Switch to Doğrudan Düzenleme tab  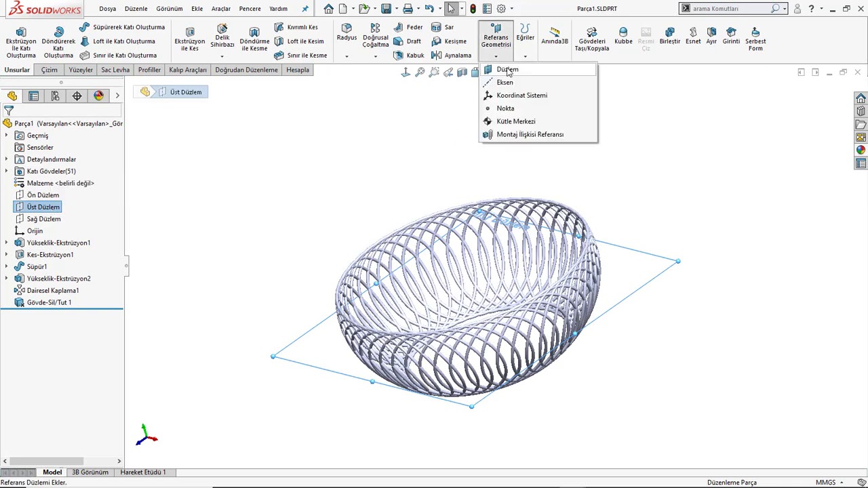point(246,70)
